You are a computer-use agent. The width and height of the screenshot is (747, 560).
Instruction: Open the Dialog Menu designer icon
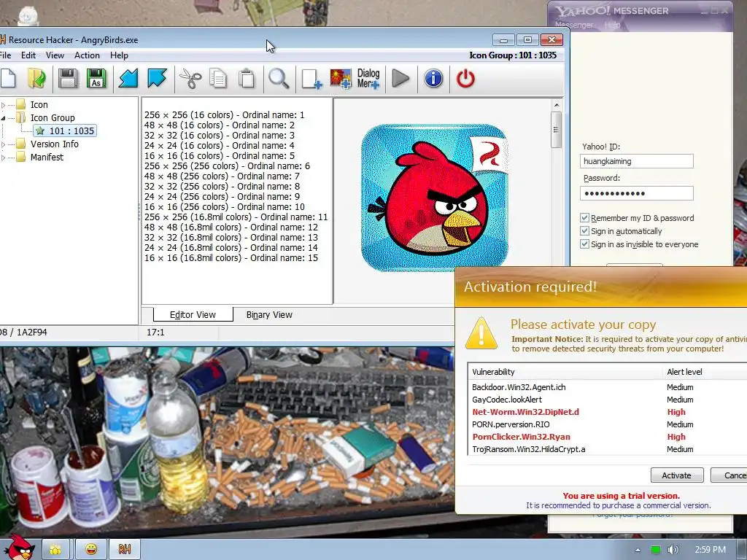coord(368,79)
